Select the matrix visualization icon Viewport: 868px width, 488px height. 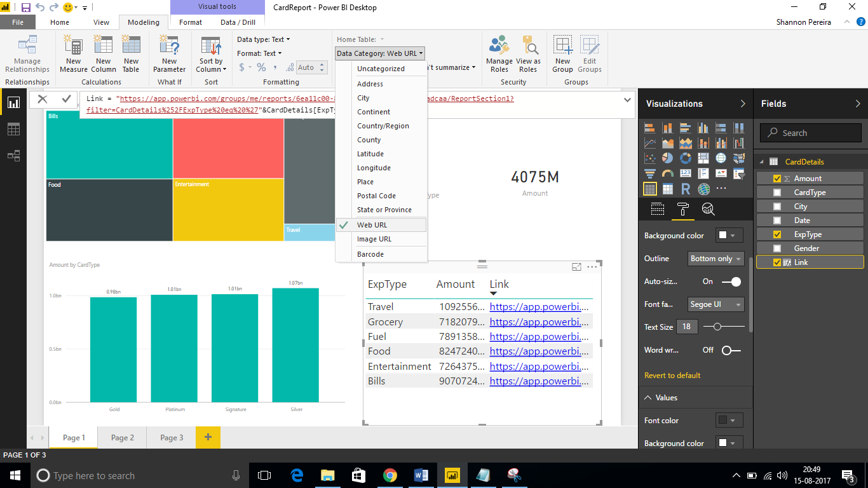668,189
